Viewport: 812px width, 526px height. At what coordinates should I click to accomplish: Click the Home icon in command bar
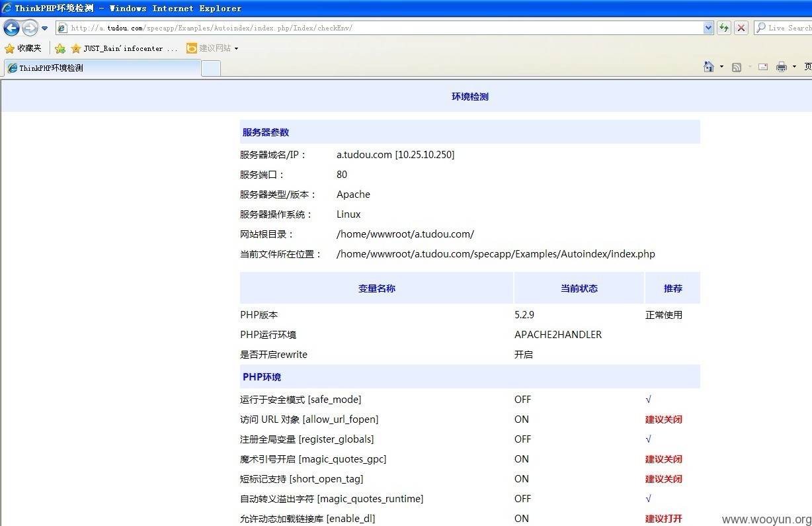tap(709, 67)
